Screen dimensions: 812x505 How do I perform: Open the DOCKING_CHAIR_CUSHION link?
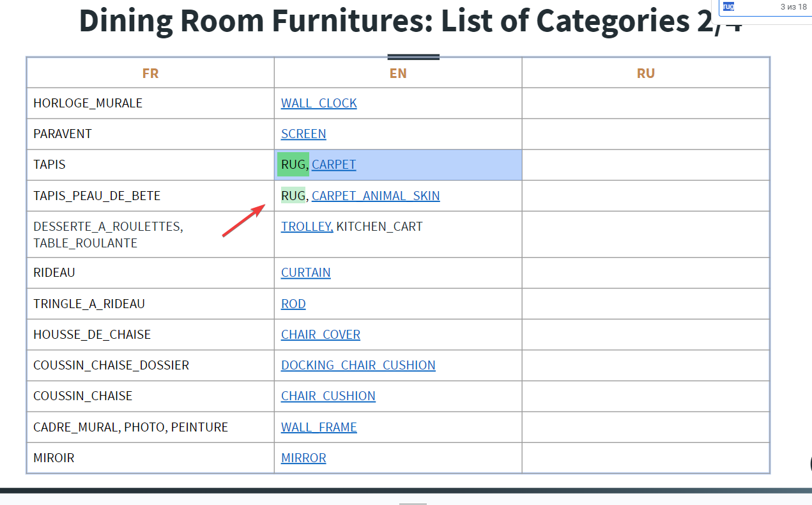pos(358,366)
